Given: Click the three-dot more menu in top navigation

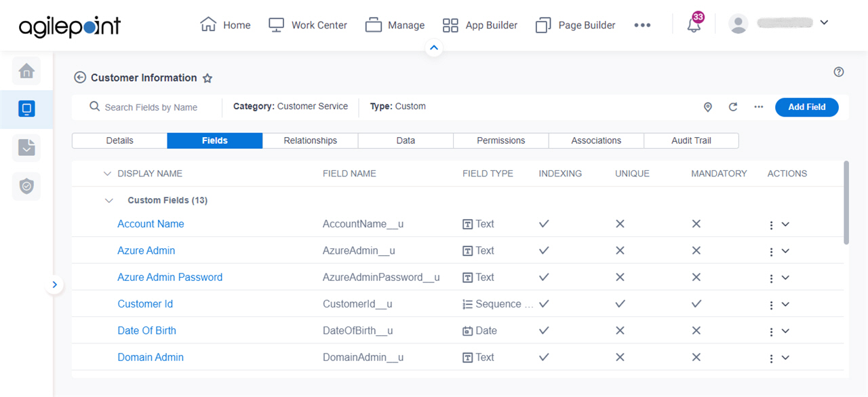Looking at the screenshot, I should (642, 25).
